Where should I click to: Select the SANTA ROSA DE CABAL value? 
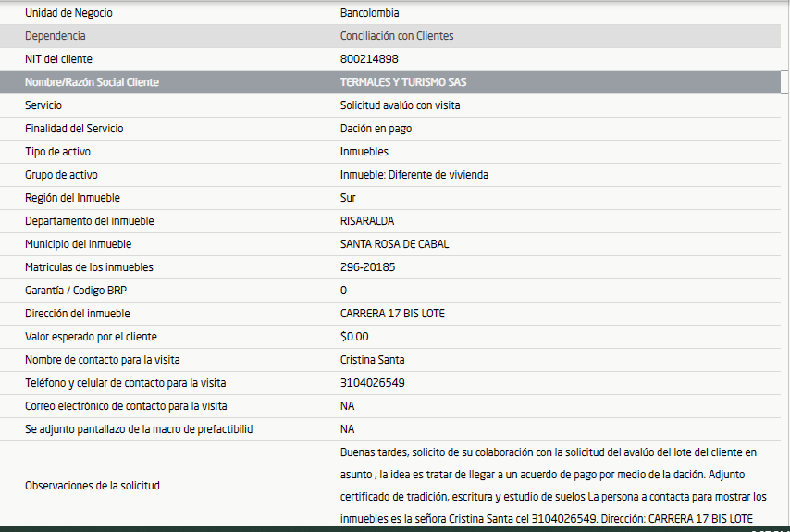coord(395,244)
